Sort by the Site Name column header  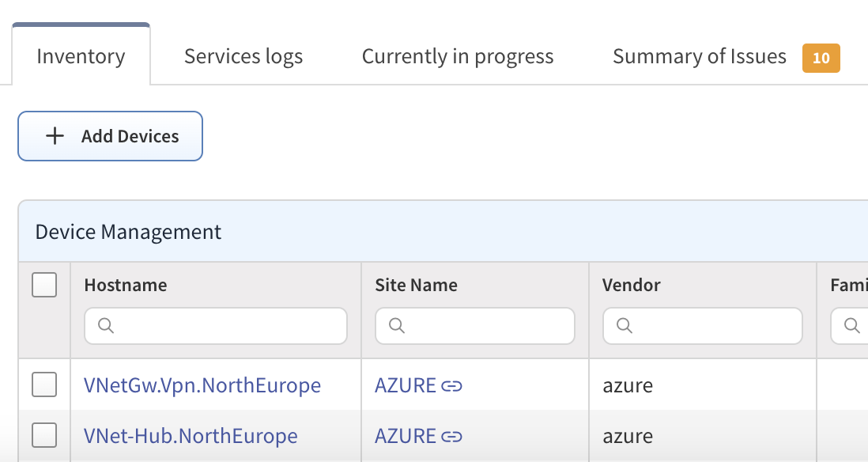pyautogui.click(x=416, y=285)
